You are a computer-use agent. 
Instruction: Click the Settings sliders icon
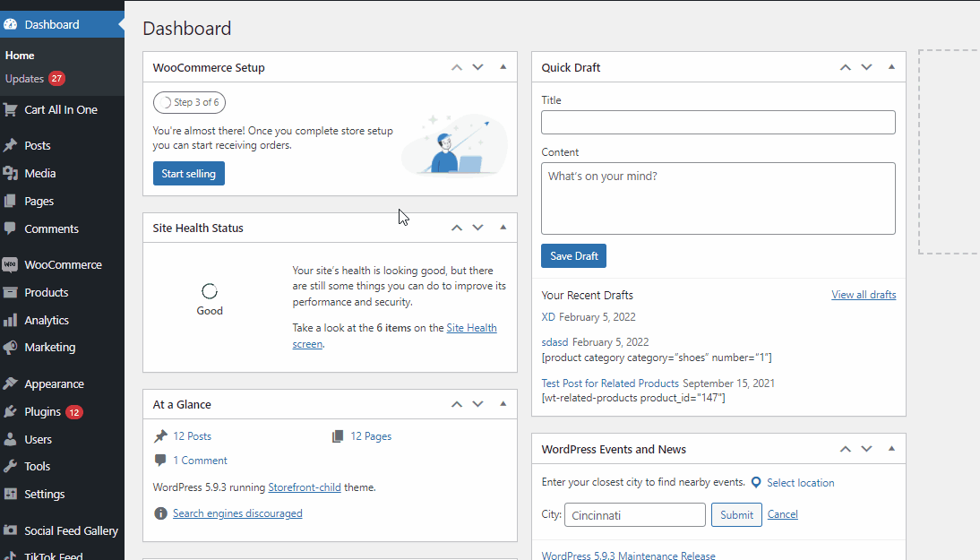click(10, 494)
